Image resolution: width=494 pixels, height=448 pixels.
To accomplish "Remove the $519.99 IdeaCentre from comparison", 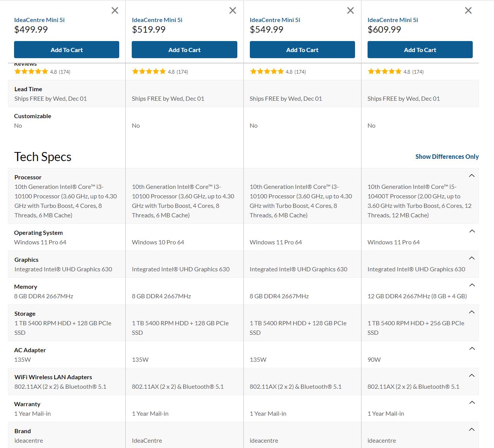I will point(233,11).
